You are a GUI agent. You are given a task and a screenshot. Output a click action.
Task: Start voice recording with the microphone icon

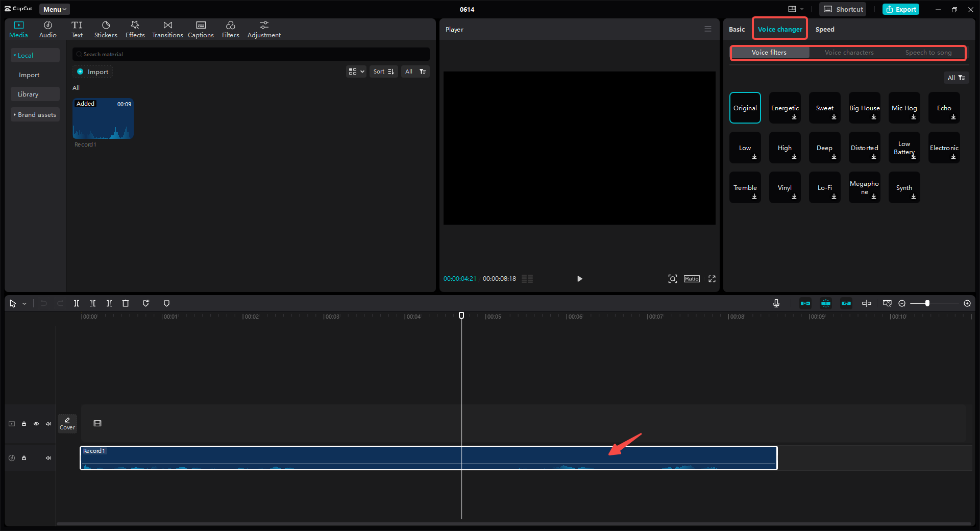[776, 303]
